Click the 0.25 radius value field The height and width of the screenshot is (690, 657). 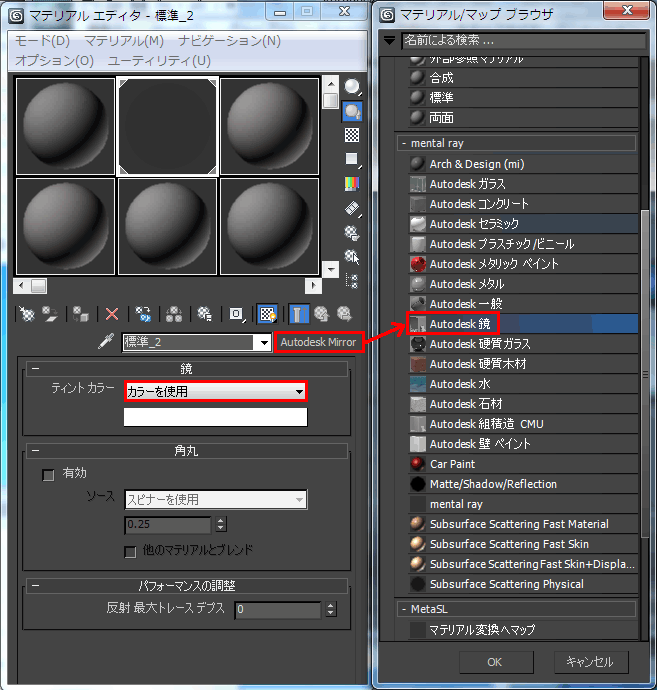pos(169,525)
